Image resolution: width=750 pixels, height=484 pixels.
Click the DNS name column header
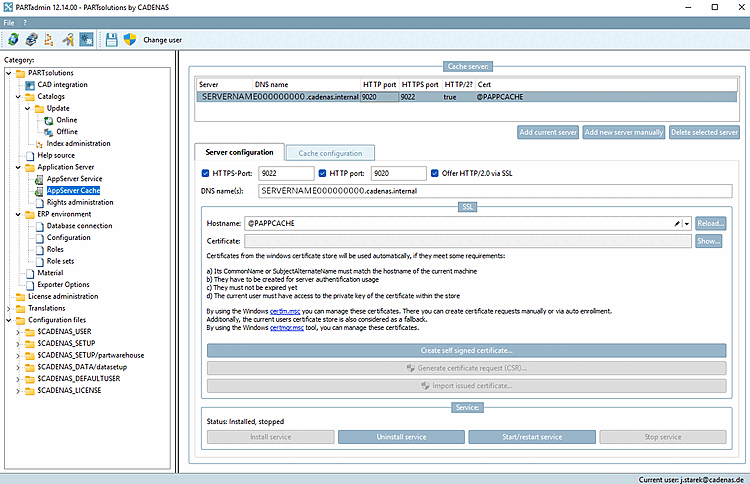coord(306,85)
